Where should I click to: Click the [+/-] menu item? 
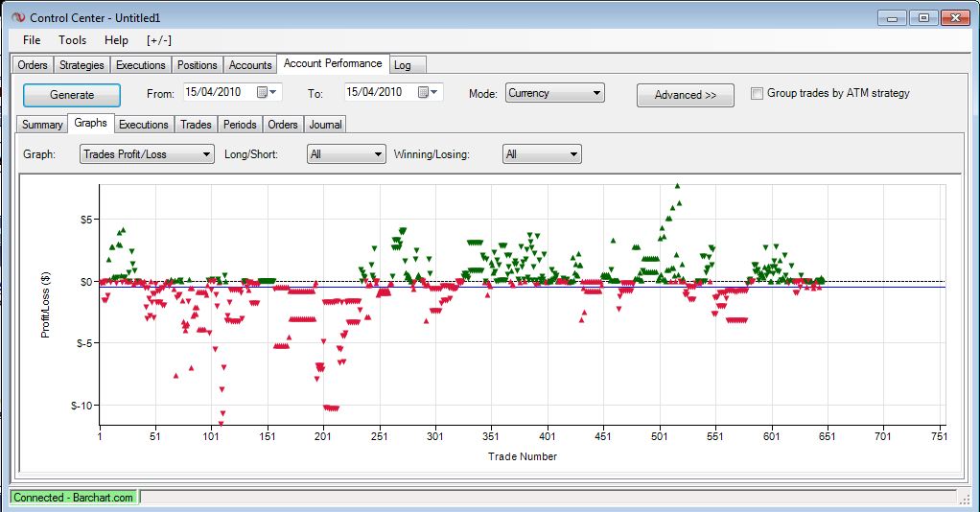pos(160,40)
